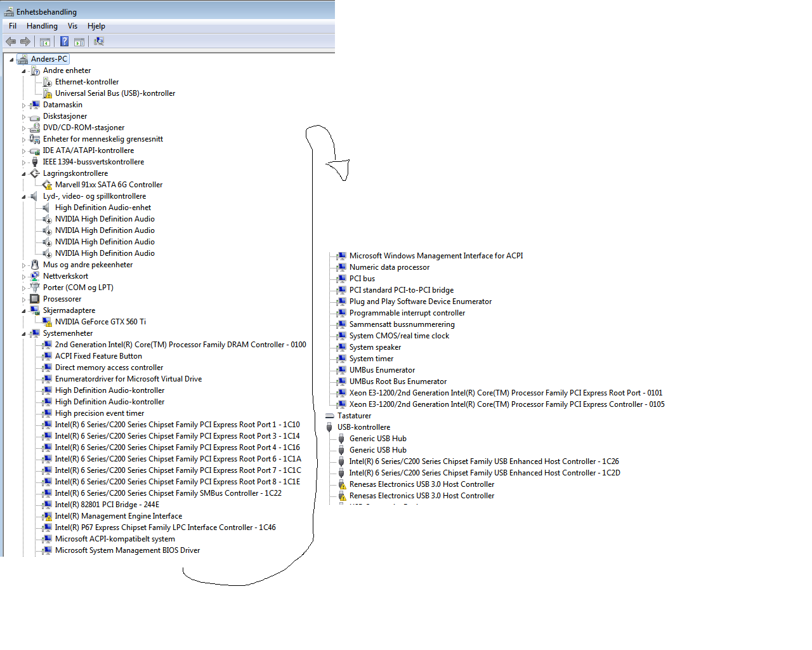Image resolution: width=812 pixels, height=650 pixels.
Task: Collapse the Skjermadaptere category
Action: 23,311
